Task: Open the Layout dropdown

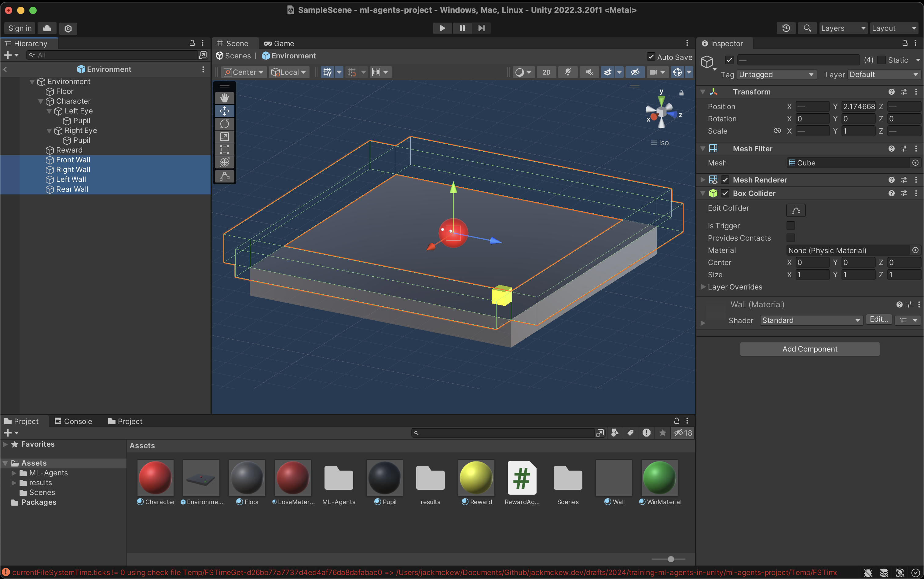Action: click(894, 28)
